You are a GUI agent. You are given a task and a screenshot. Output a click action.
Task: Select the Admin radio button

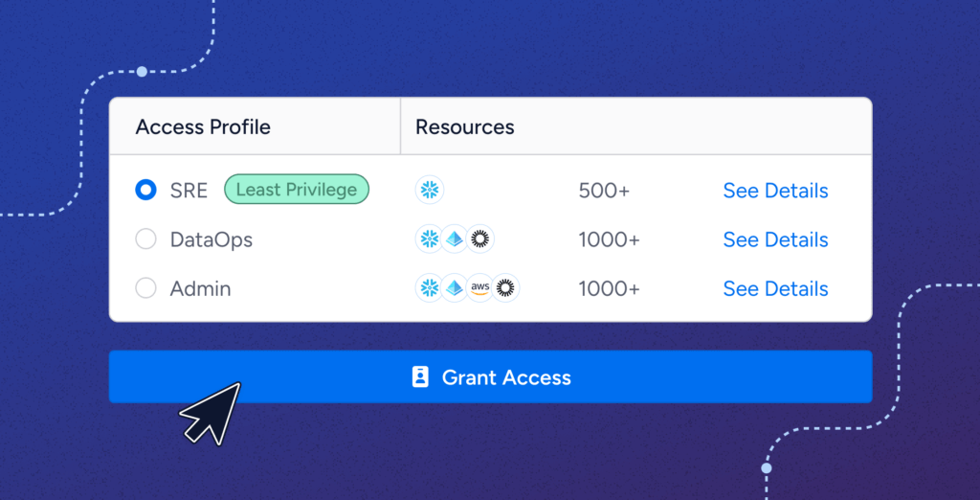pyautogui.click(x=145, y=288)
